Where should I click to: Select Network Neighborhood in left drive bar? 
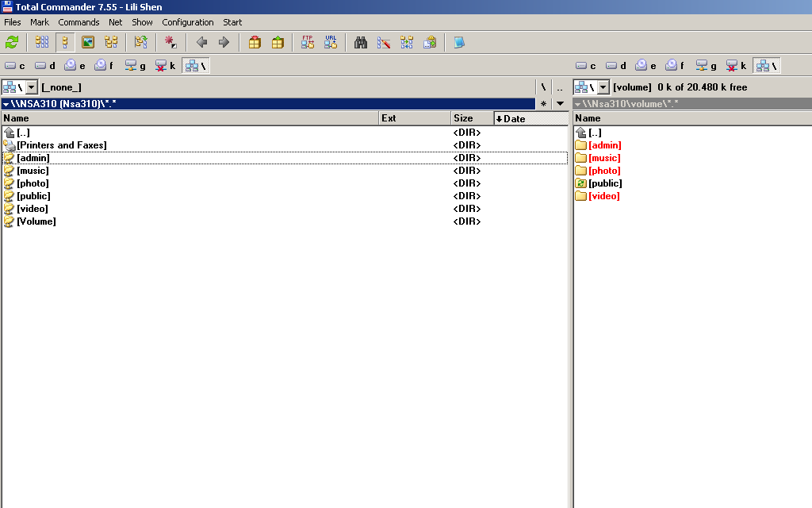(196, 66)
